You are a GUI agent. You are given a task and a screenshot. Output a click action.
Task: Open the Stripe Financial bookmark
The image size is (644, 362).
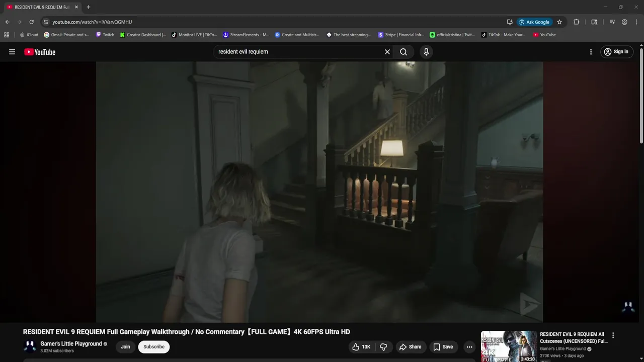point(401,35)
